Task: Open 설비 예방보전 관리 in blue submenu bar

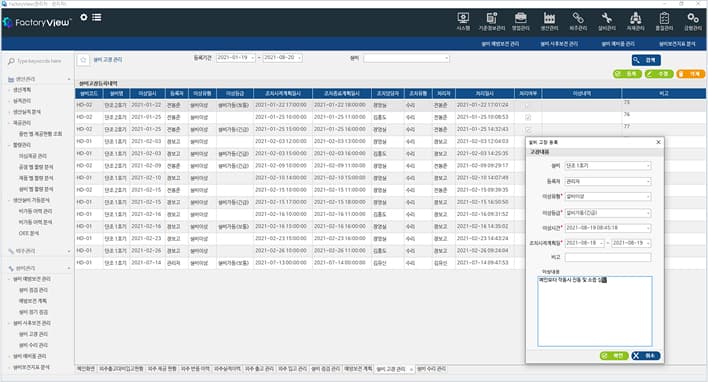Action: point(500,44)
